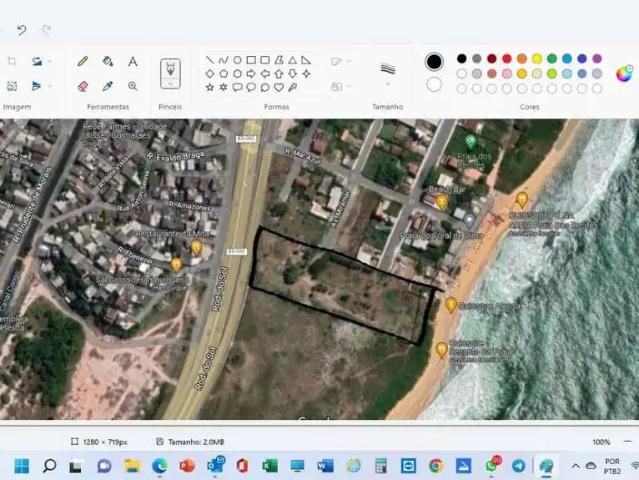Select the pentagon shape
The width and height of the screenshot is (639, 480).
(x=223, y=74)
